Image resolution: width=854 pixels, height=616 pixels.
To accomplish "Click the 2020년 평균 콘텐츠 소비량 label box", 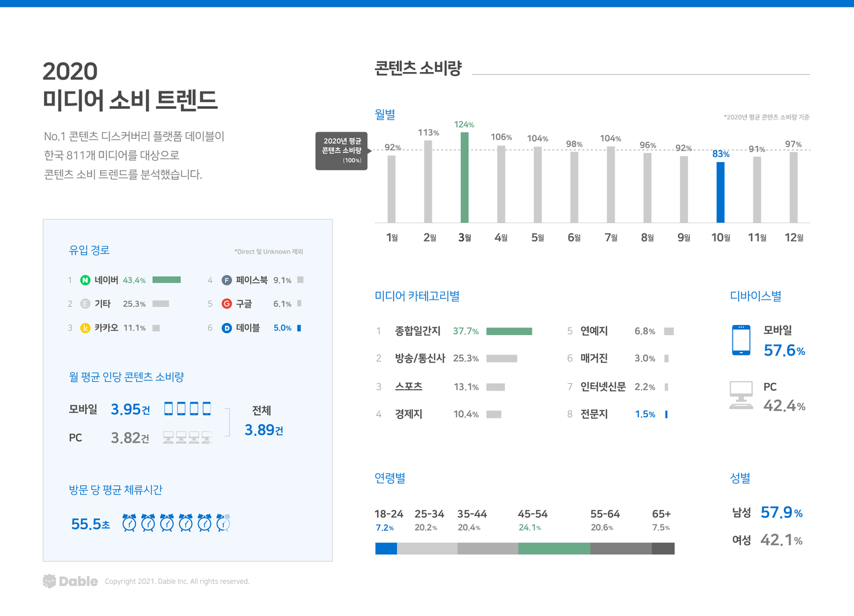I will coord(341,150).
